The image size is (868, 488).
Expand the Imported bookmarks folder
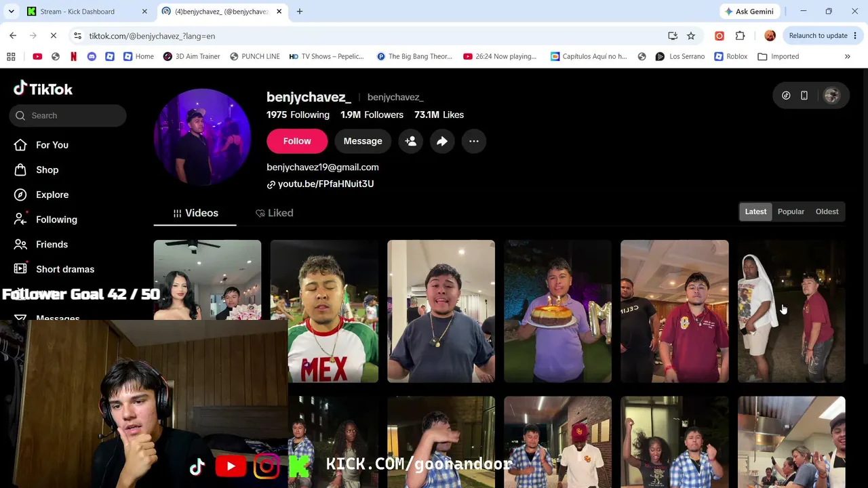click(778, 57)
